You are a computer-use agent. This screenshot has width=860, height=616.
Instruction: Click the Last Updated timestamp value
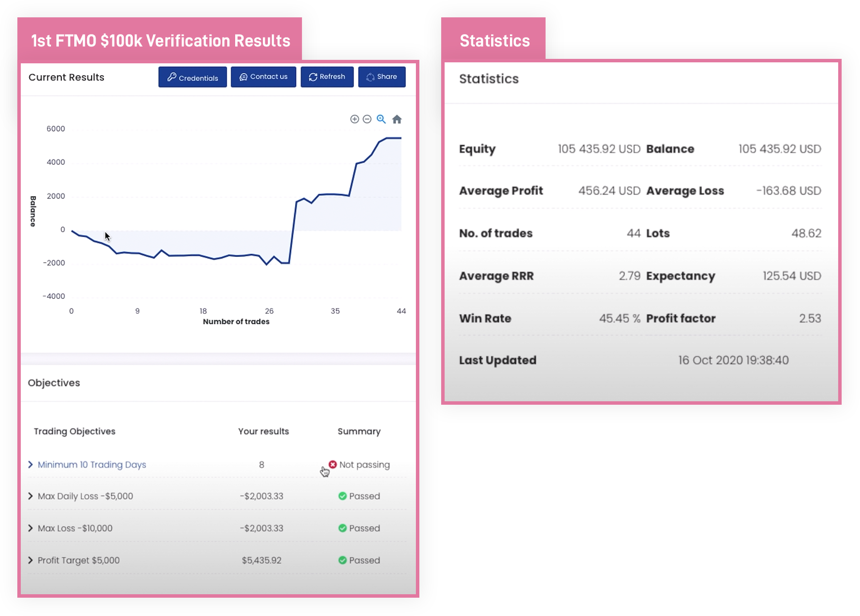pyautogui.click(x=733, y=360)
